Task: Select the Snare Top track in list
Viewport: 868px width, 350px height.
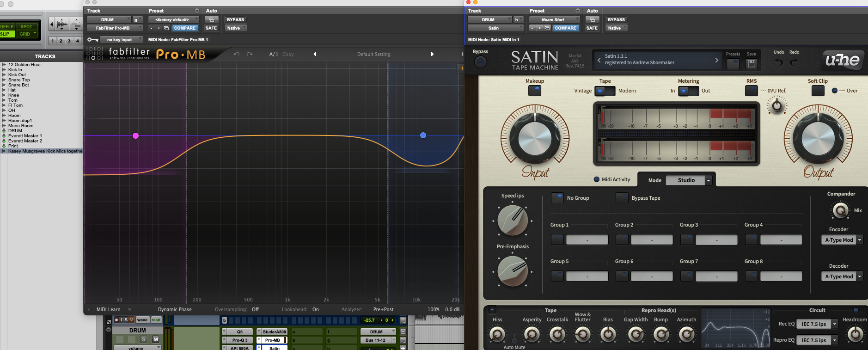Action: coord(19,80)
